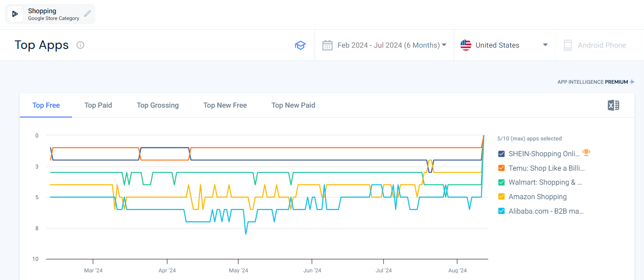The width and height of the screenshot is (644, 280).
Task: Toggle the Temu: Shop Like a Billionaire checkbox
Action: click(501, 168)
